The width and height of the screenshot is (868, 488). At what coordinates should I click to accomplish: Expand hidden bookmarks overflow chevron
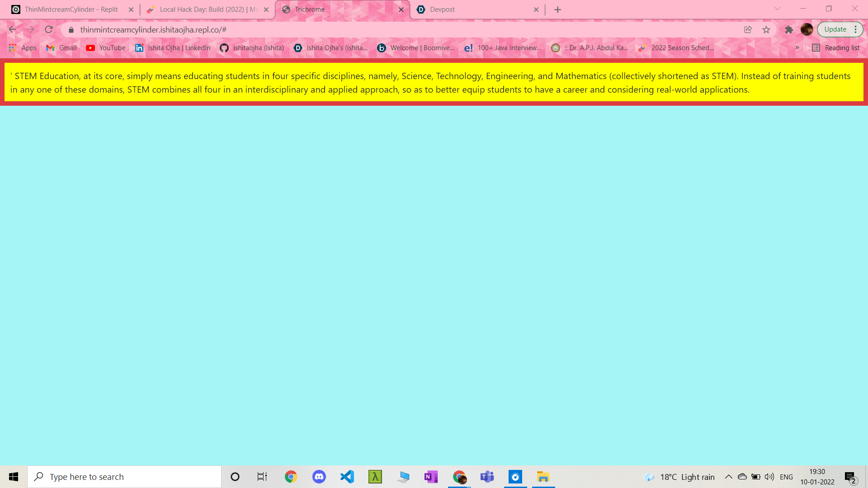point(797,48)
